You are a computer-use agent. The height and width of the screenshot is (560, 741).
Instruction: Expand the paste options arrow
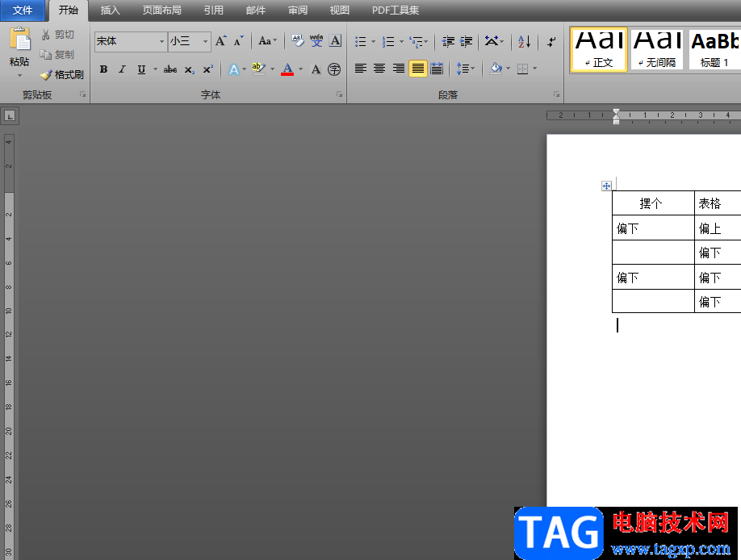[20, 76]
